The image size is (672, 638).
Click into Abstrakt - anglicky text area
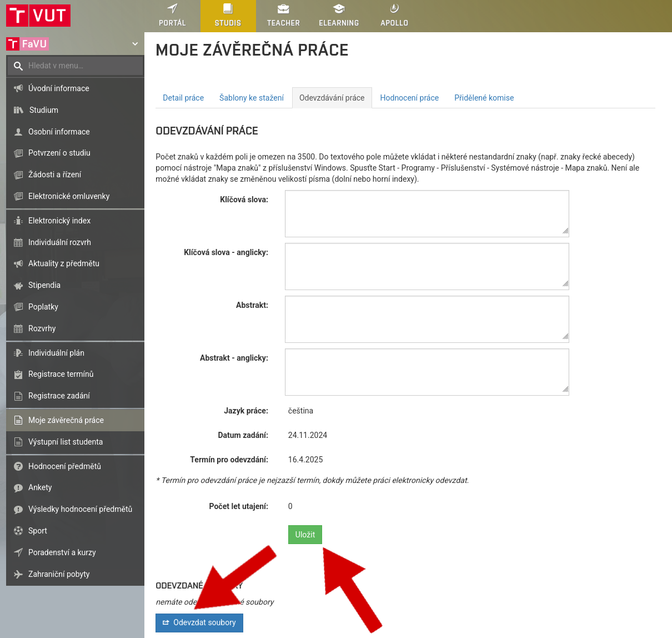pyautogui.click(x=427, y=372)
